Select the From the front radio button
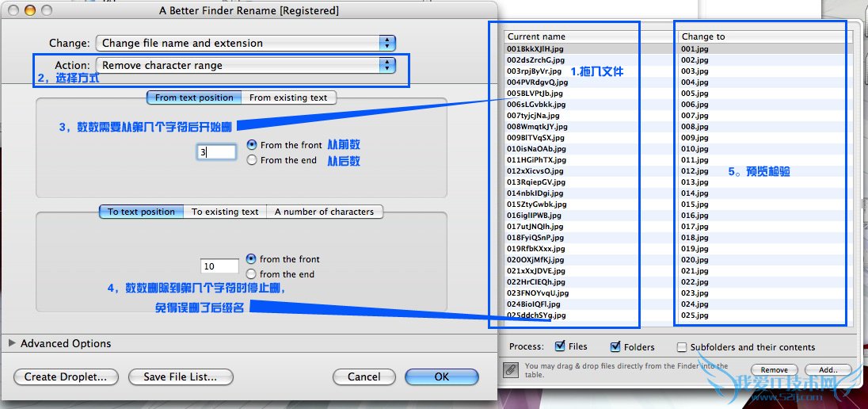The height and width of the screenshot is (409, 868). click(x=252, y=144)
